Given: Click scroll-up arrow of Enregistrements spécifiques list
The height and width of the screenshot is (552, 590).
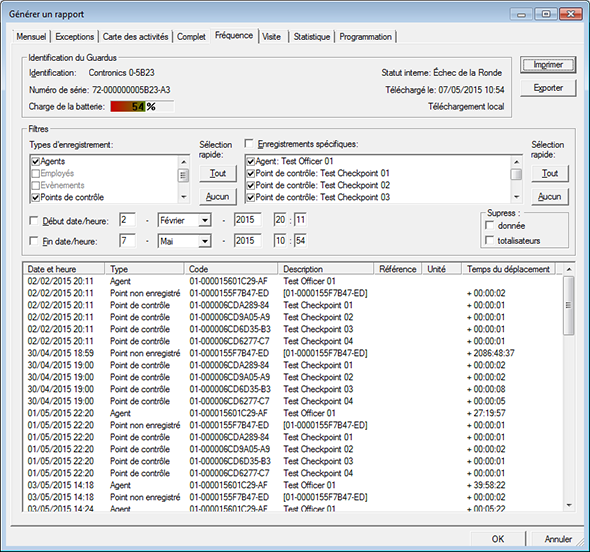Looking at the screenshot, I should 516,162.
